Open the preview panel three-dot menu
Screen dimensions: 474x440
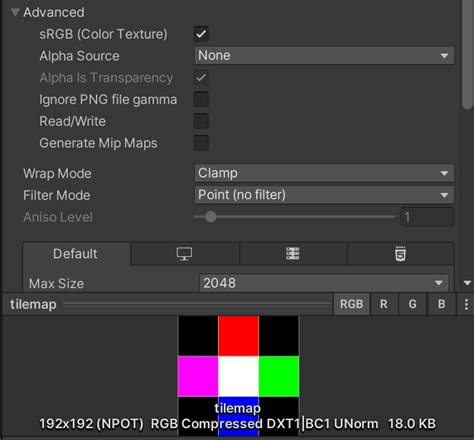466,304
